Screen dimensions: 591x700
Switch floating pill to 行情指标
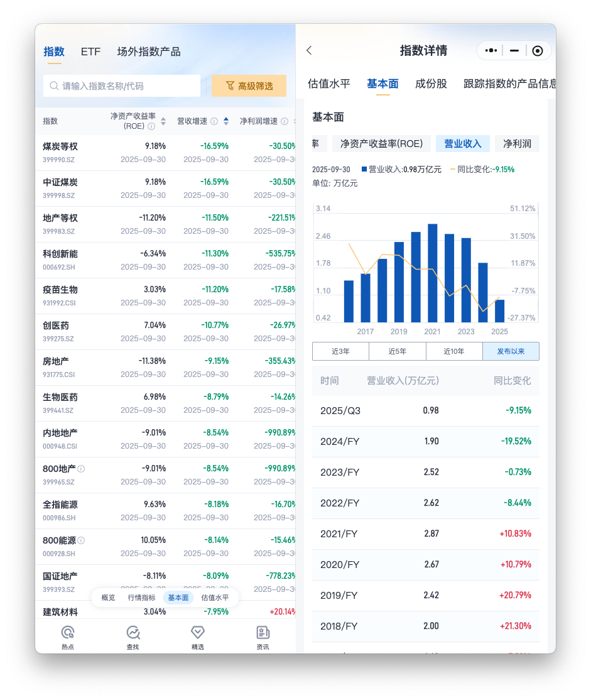141,598
